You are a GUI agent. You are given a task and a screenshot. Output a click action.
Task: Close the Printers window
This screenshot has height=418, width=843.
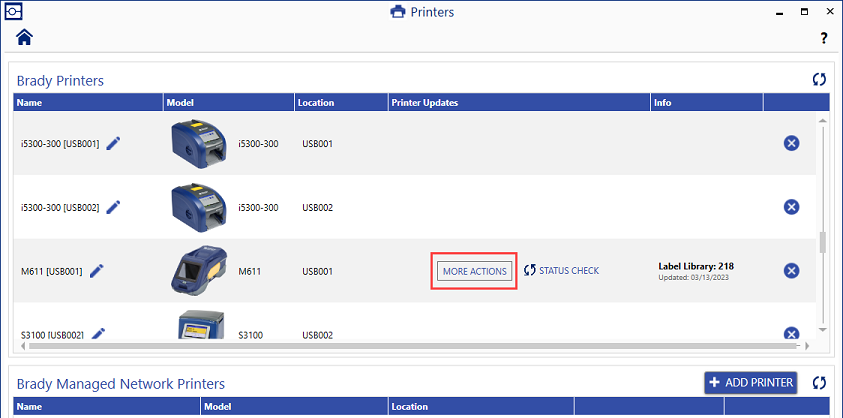coord(829,11)
